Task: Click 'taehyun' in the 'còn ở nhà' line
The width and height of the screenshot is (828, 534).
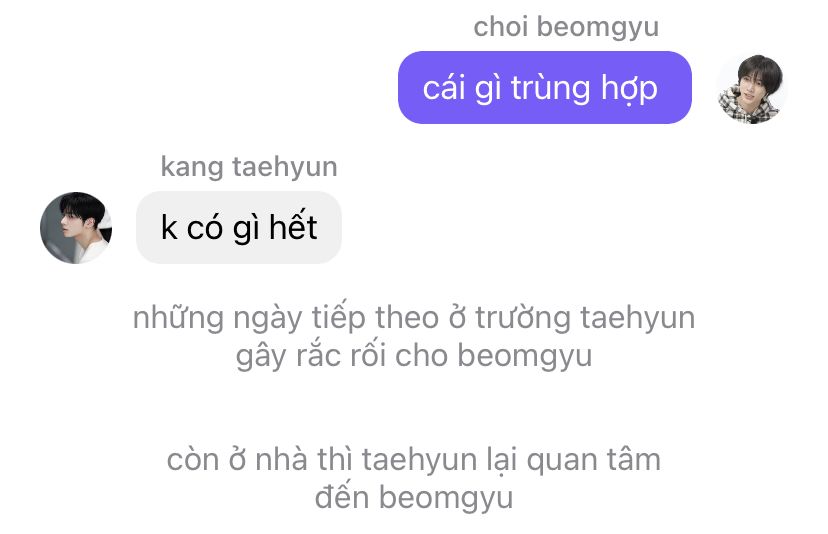Action: pos(419,460)
